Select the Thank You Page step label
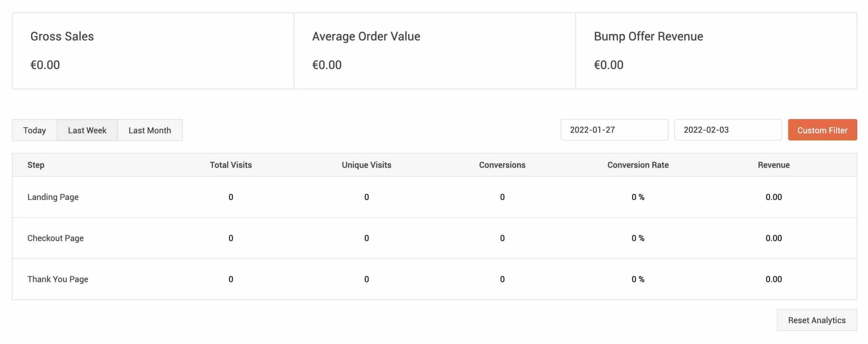The height and width of the screenshot is (344, 868). coord(58,279)
